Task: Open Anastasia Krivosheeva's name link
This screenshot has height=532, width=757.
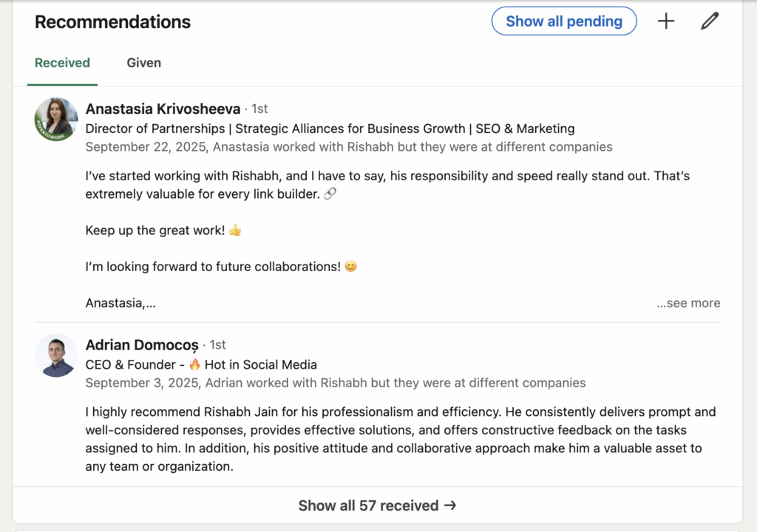Action: click(x=163, y=109)
